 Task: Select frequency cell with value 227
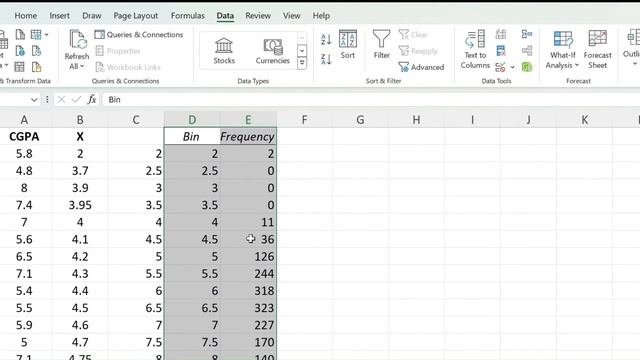(x=248, y=325)
